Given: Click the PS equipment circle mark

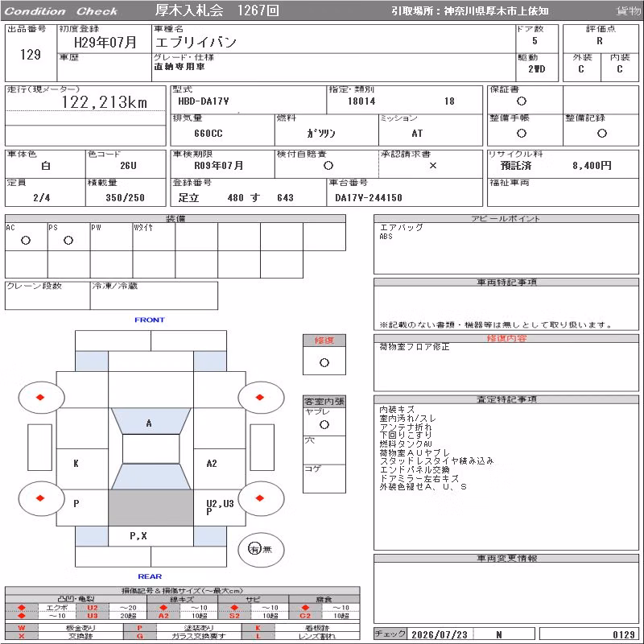Looking at the screenshot, I should (x=68, y=240).
